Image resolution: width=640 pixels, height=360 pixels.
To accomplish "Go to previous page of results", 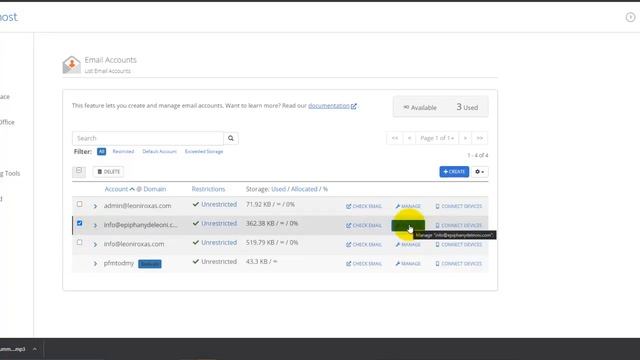I will 409,138.
